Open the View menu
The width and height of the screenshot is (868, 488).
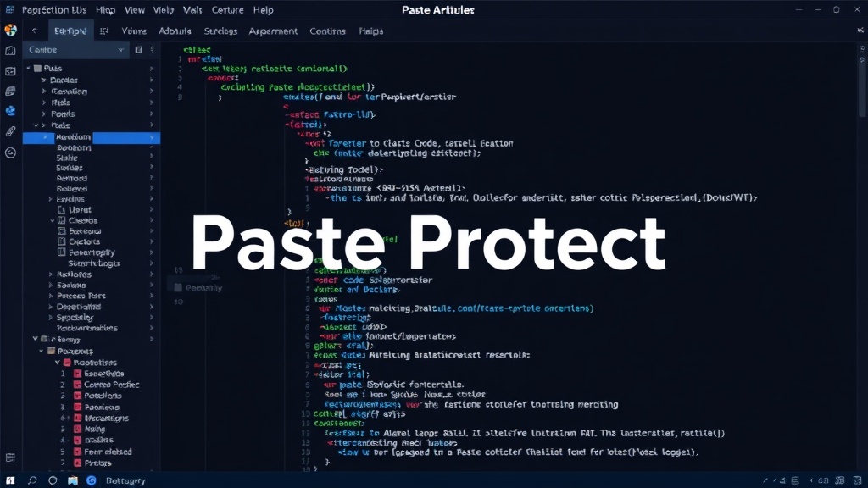click(135, 10)
